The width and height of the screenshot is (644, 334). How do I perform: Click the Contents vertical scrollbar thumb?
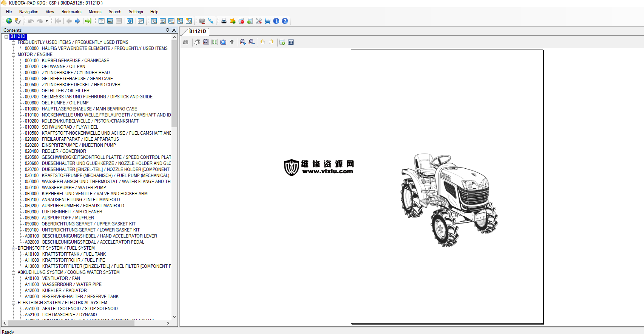point(174,83)
